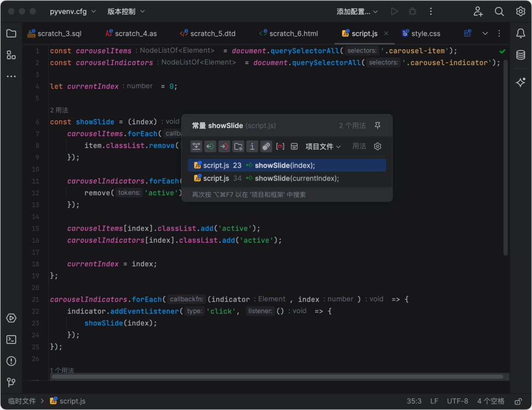532x410 pixels.
Task: Open the Database tool window
Action: tap(521, 55)
